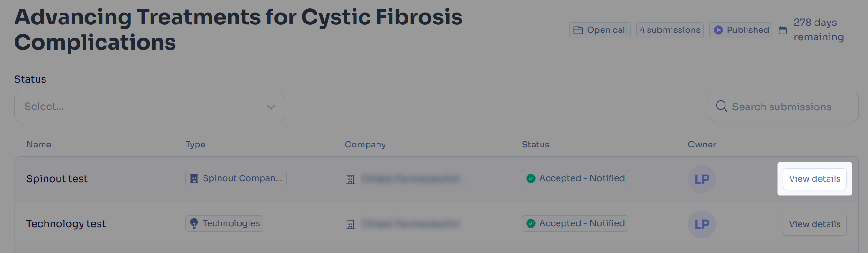The width and height of the screenshot is (868, 253).
Task: Click the calendar icon beside days remaining
Action: click(783, 30)
